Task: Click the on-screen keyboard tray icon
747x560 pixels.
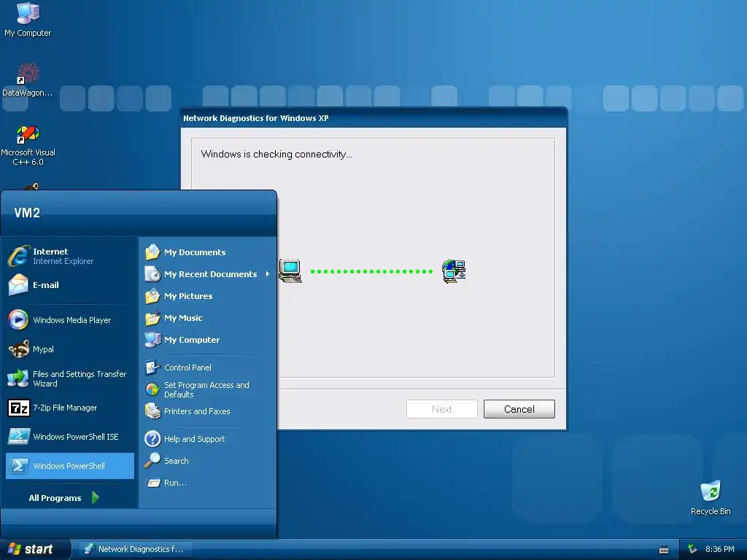Action: pos(664,550)
